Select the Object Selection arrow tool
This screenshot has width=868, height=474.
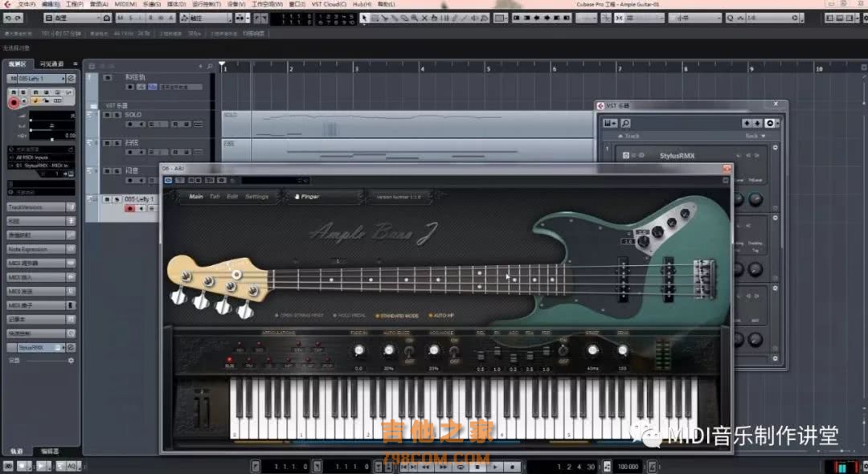(x=364, y=18)
